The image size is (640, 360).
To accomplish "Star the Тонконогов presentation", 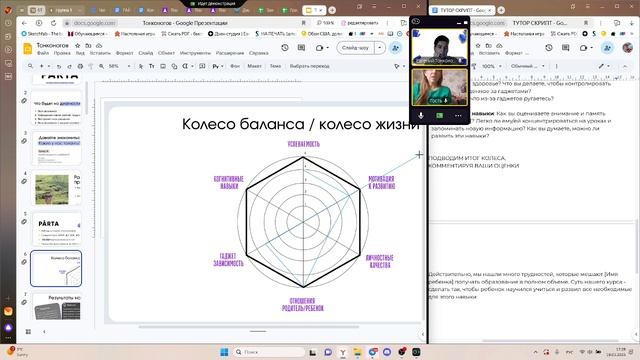I will 78,46.
